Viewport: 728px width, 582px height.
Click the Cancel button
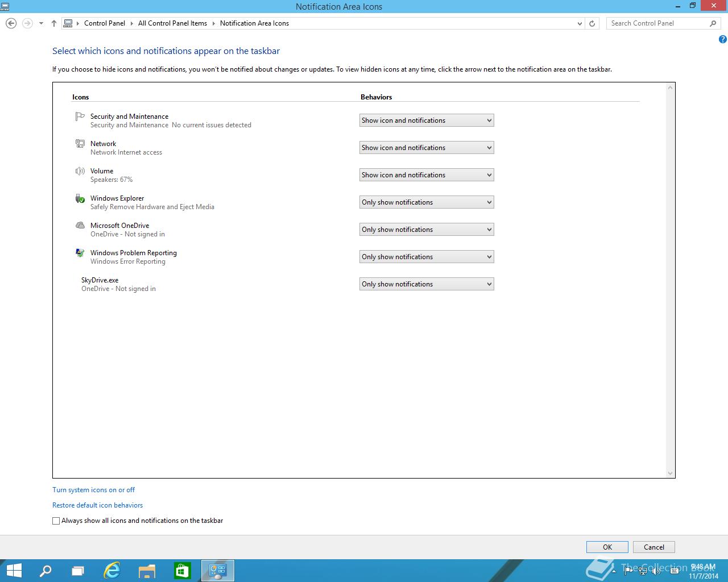pyautogui.click(x=654, y=547)
